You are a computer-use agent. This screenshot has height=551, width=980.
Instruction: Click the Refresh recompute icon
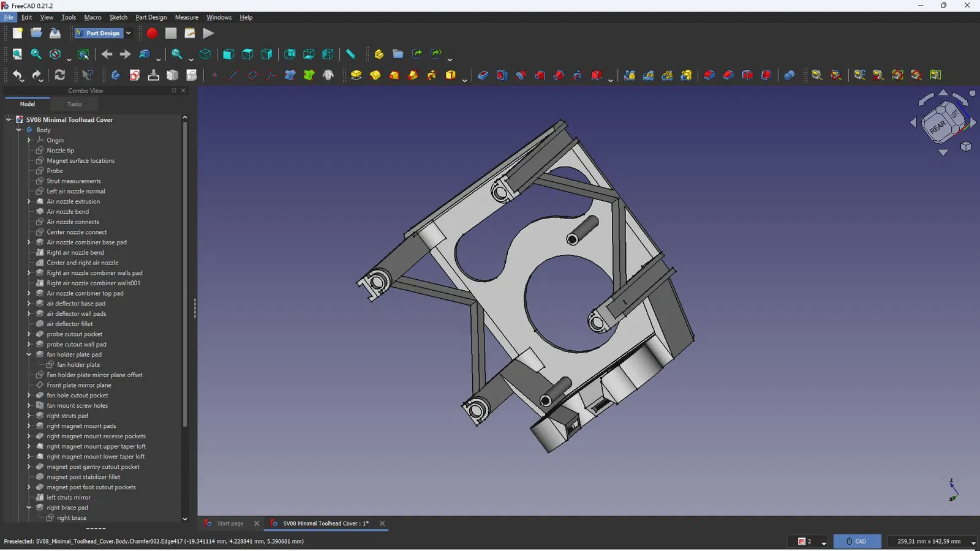tap(59, 75)
